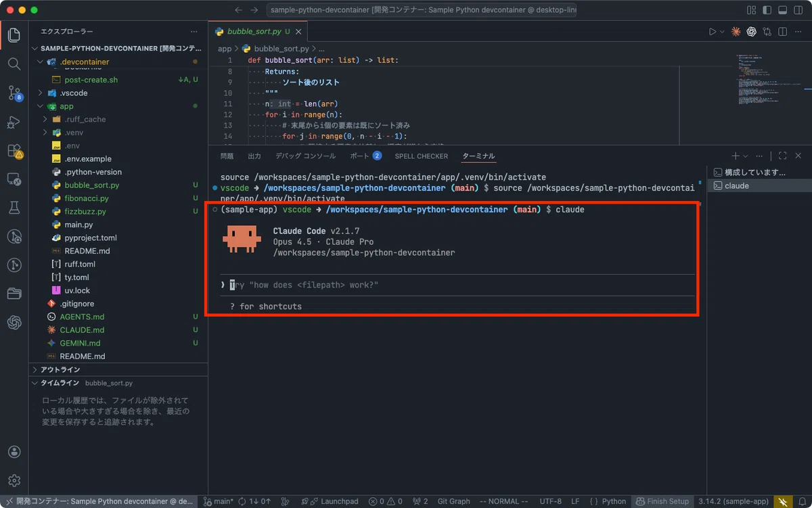
Task: Open fibonacci.py in the explorer
Action: tap(87, 198)
